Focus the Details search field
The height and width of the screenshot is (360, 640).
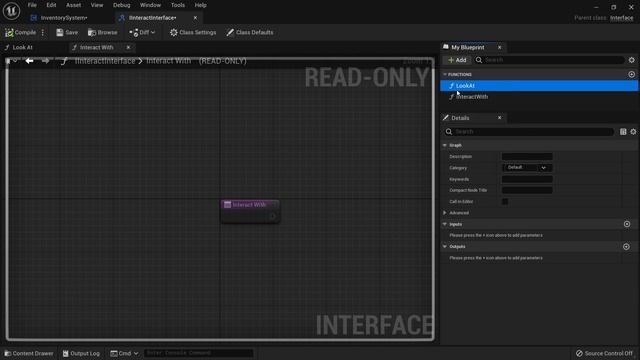coord(529,131)
